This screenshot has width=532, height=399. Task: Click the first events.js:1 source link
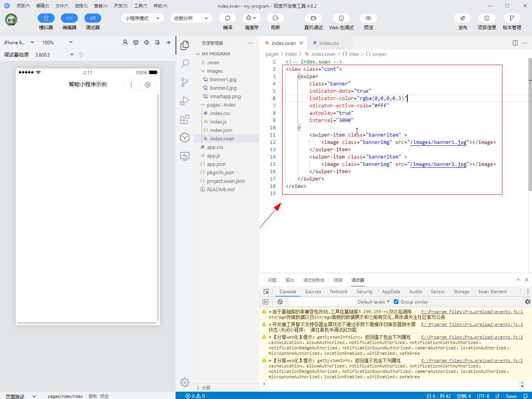[x=472, y=312]
